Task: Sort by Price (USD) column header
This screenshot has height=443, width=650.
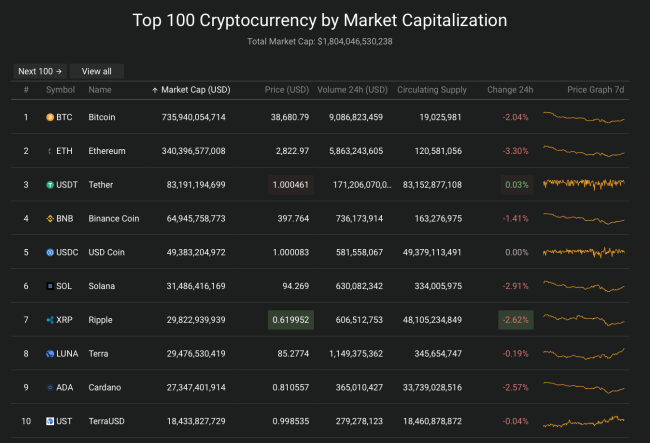Action: pos(287,90)
